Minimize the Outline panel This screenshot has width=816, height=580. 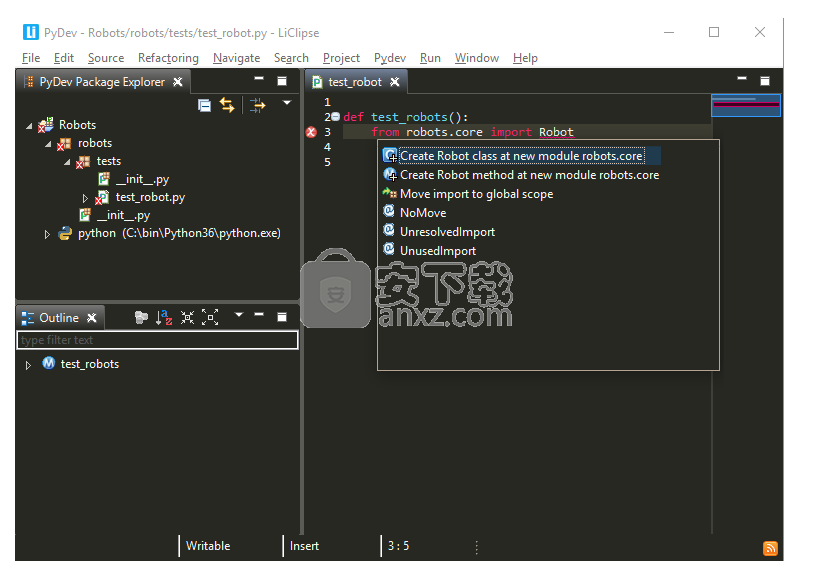259,314
